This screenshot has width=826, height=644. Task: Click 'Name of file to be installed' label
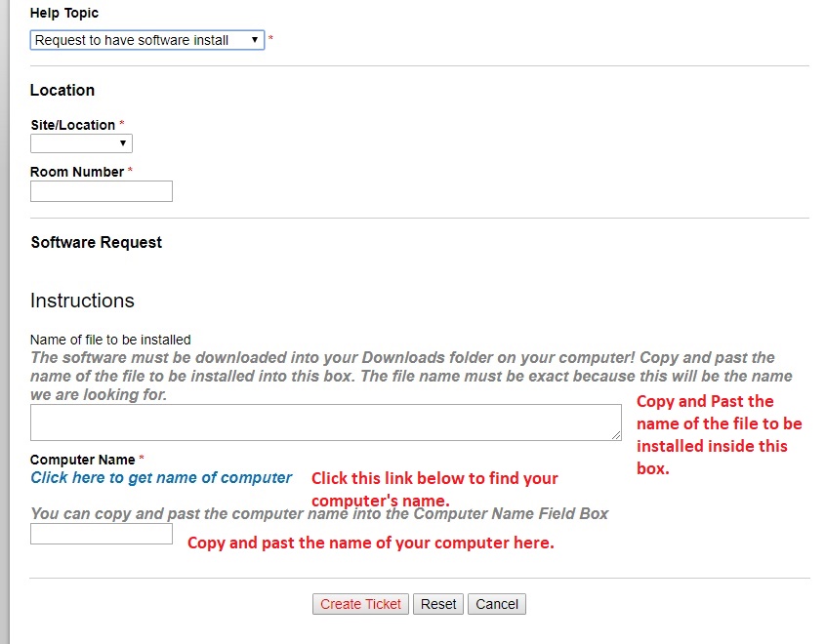pyautogui.click(x=110, y=340)
